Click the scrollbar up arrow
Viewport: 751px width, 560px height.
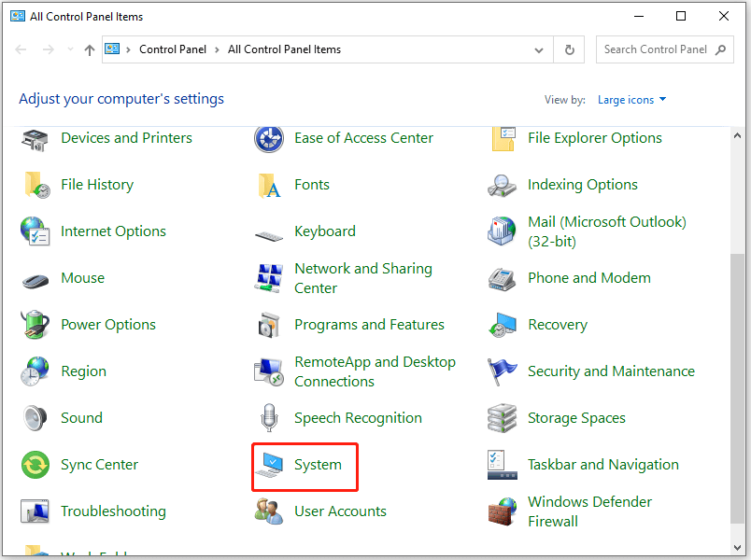(x=738, y=136)
